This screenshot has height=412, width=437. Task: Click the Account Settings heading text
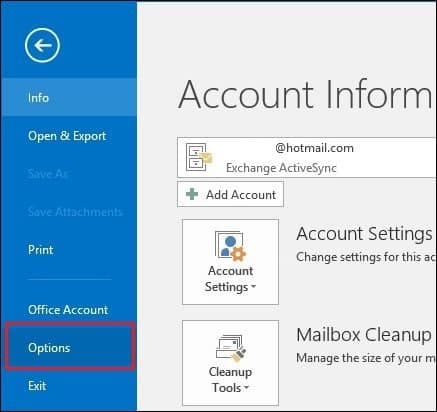[364, 234]
